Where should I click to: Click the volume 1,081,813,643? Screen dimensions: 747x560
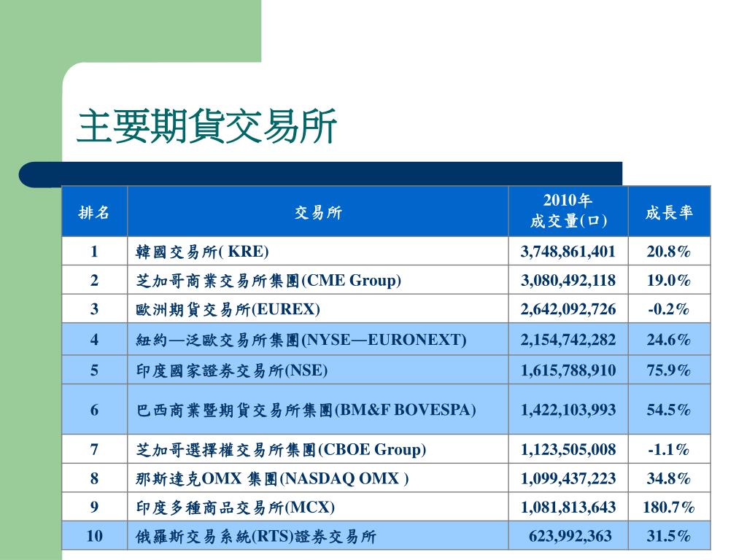point(568,507)
